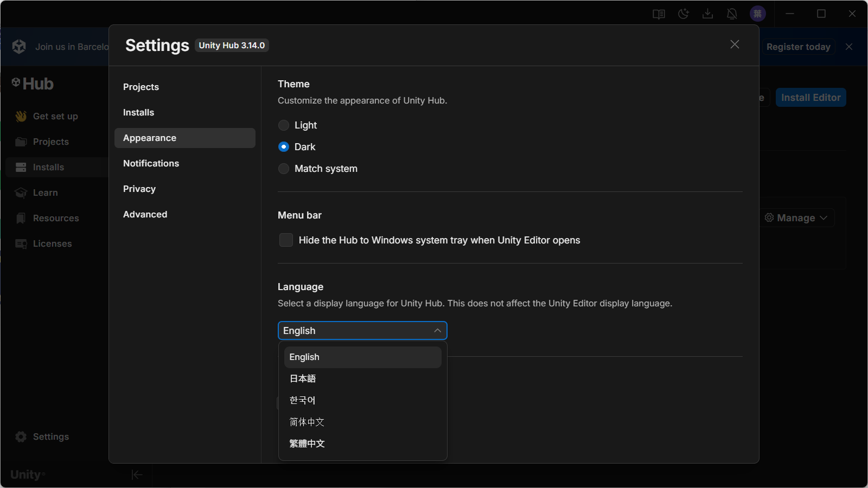This screenshot has width=868, height=488.
Task: Maximize the Unity Hub window
Action: (x=821, y=14)
